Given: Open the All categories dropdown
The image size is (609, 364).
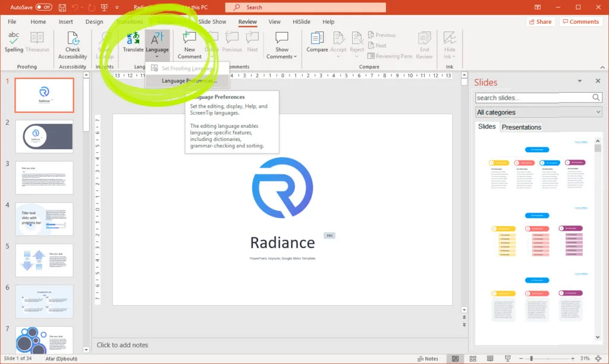Looking at the screenshot, I should [x=538, y=112].
